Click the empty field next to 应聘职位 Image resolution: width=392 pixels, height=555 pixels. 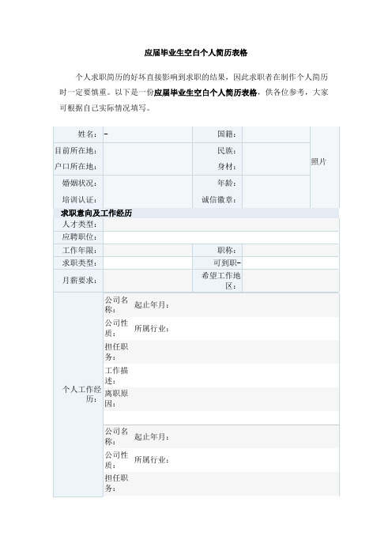point(221,237)
